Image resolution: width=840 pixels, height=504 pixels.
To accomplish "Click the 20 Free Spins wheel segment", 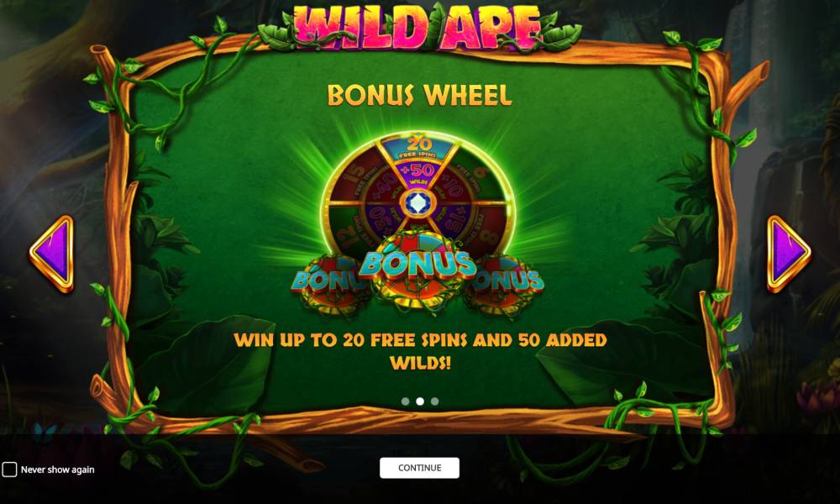I will click(x=417, y=145).
